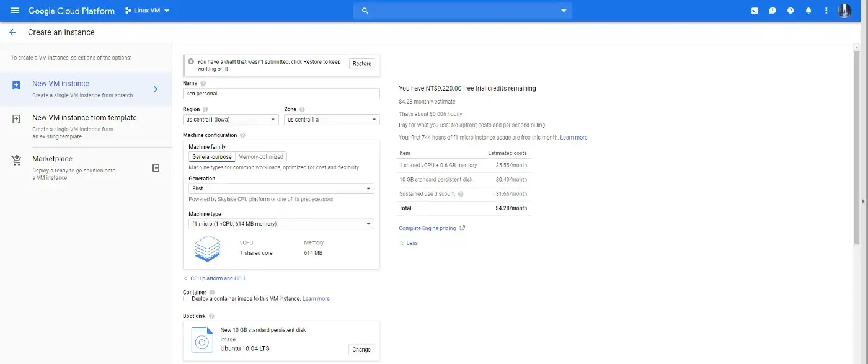Collapse pricing details with Less

(x=409, y=243)
